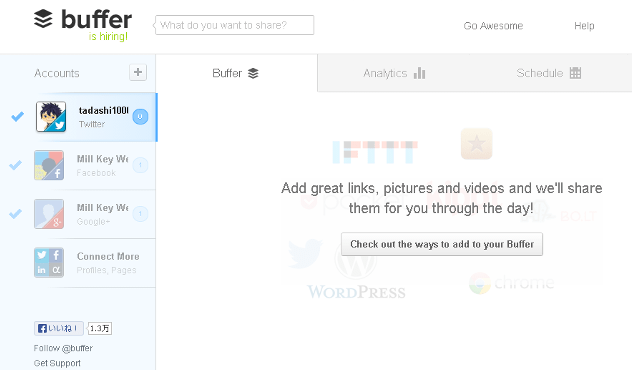Switch to the Analytics tab
Image resolution: width=632 pixels, height=370 pixels.
pyautogui.click(x=394, y=73)
